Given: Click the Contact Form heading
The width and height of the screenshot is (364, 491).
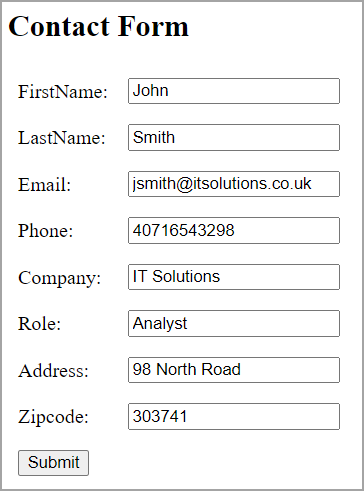Looking at the screenshot, I should click(x=98, y=26).
